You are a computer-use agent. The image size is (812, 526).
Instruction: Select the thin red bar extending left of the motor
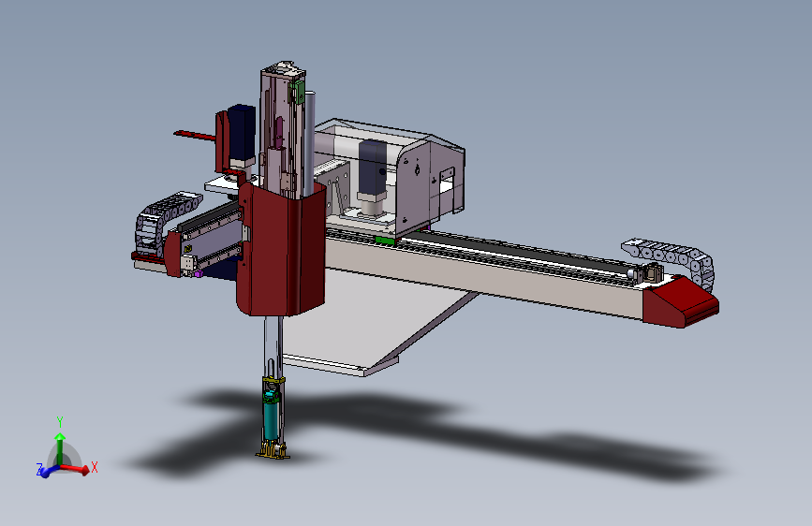pos(195,136)
